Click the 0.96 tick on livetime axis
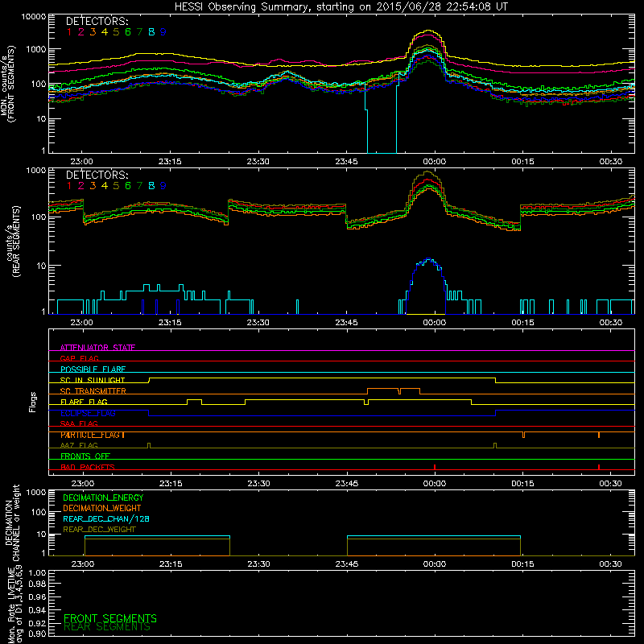 click(x=37, y=597)
